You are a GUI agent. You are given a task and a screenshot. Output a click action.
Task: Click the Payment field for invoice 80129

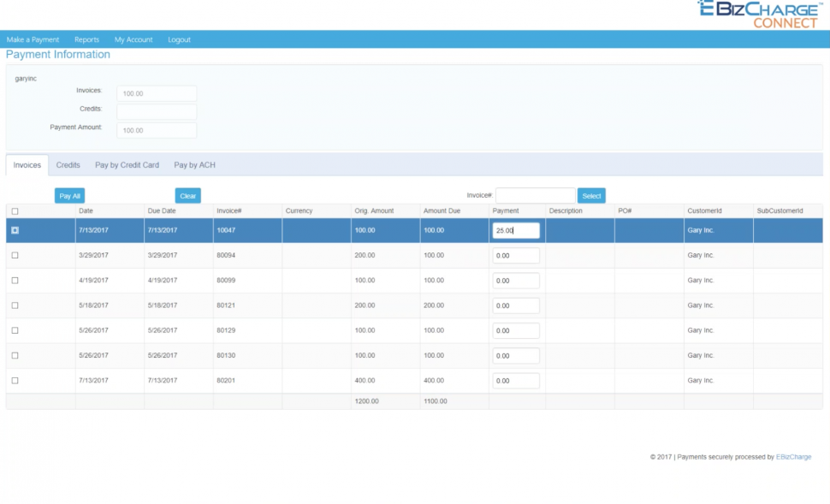click(x=516, y=330)
